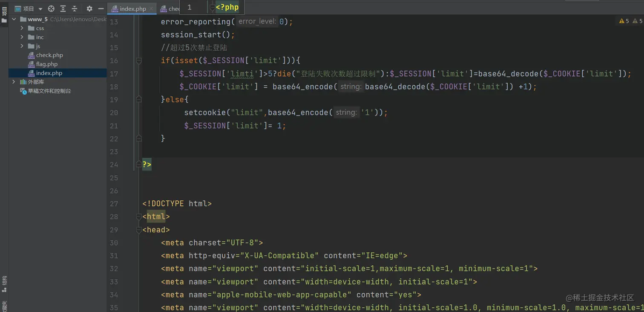Viewport: 644px width, 312px height.
Task: Click session_start() call on line 14
Action: (198, 35)
